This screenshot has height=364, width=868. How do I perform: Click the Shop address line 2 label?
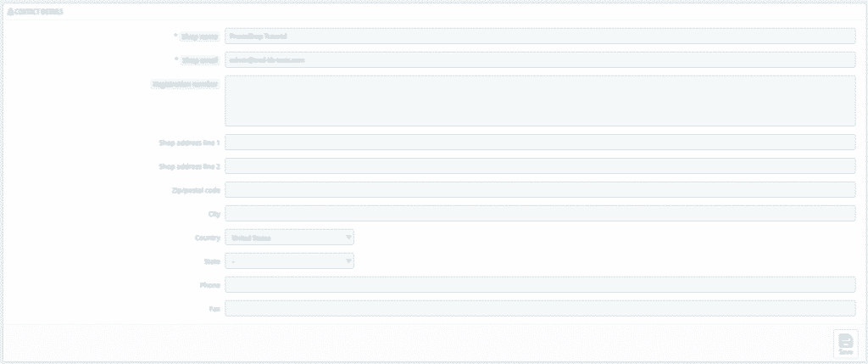pos(189,166)
